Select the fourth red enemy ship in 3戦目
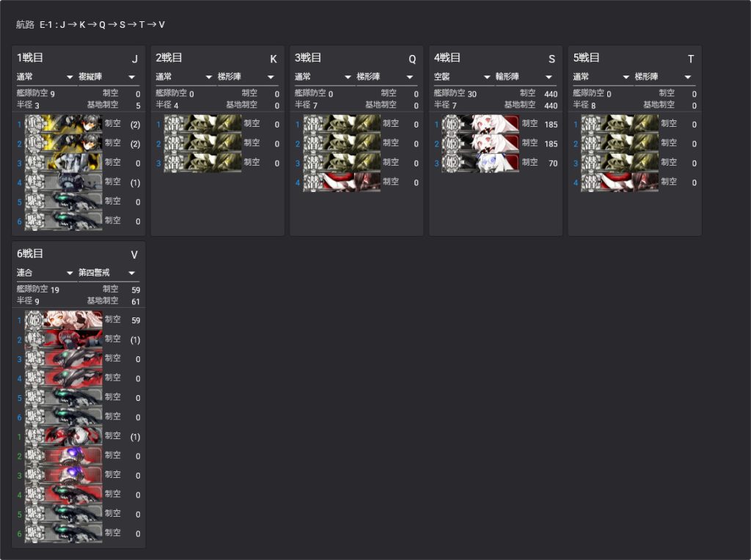Viewport: 751px width, 560px height. tap(341, 182)
